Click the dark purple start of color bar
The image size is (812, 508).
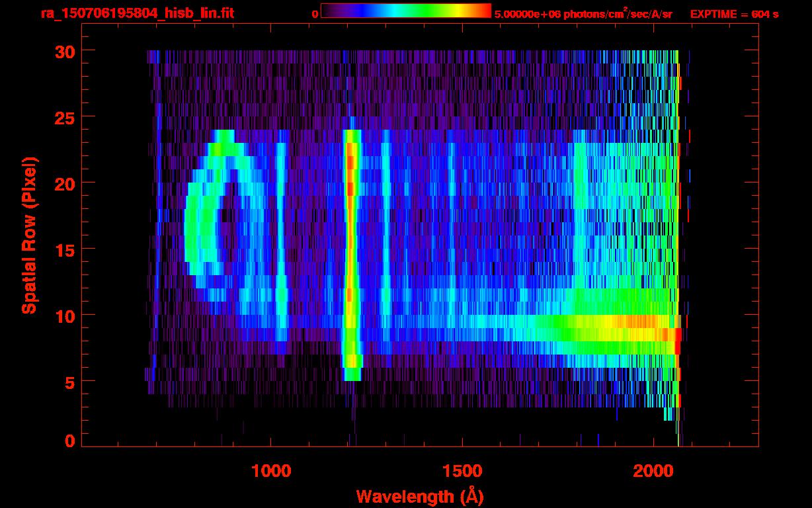tap(327, 11)
